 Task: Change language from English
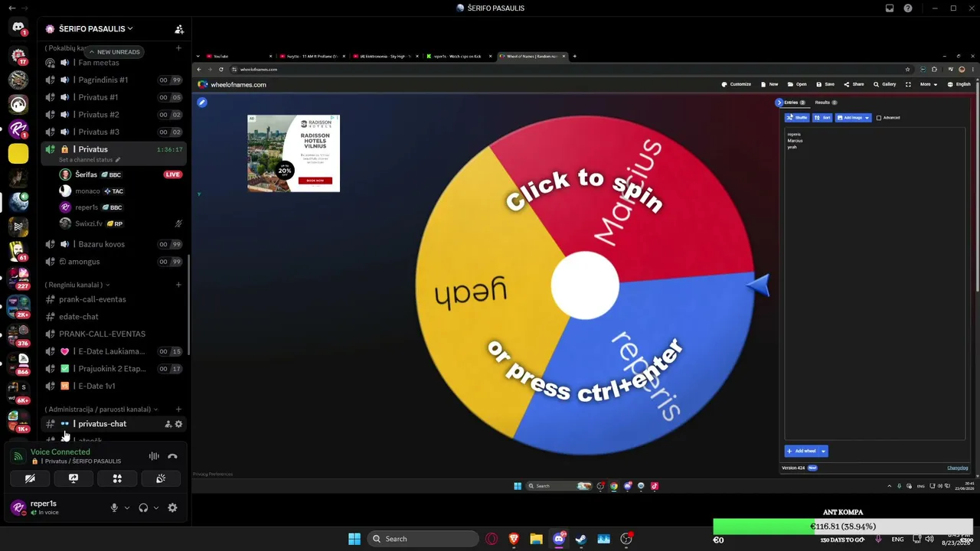[959, 84]
